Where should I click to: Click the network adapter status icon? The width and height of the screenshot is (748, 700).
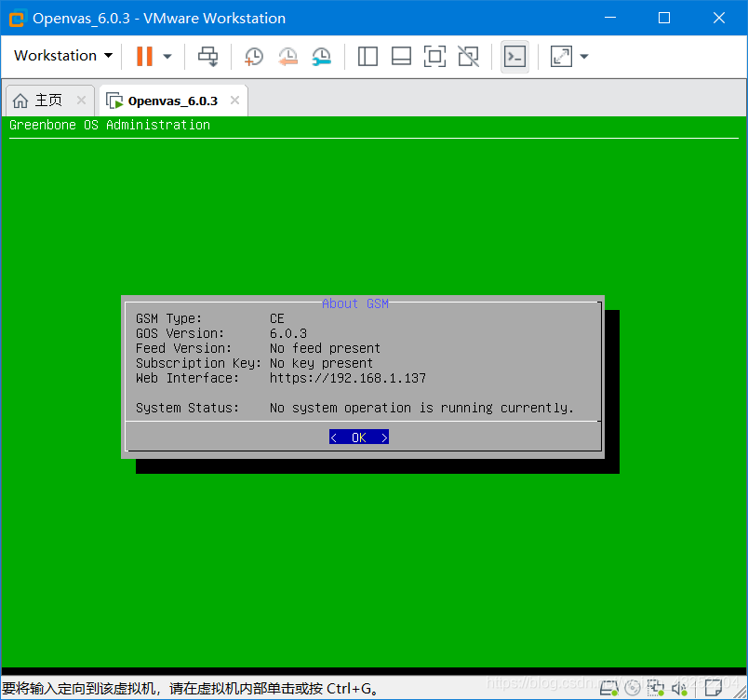[657, 688]
